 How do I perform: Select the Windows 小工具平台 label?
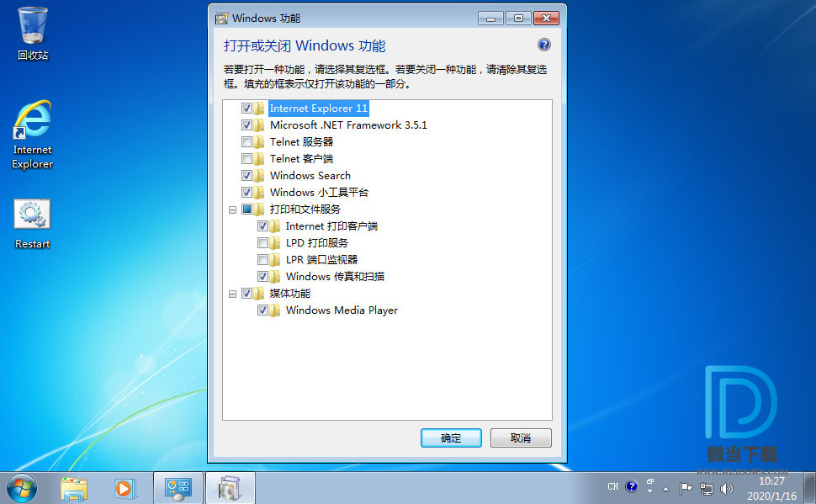coord(319,192)
